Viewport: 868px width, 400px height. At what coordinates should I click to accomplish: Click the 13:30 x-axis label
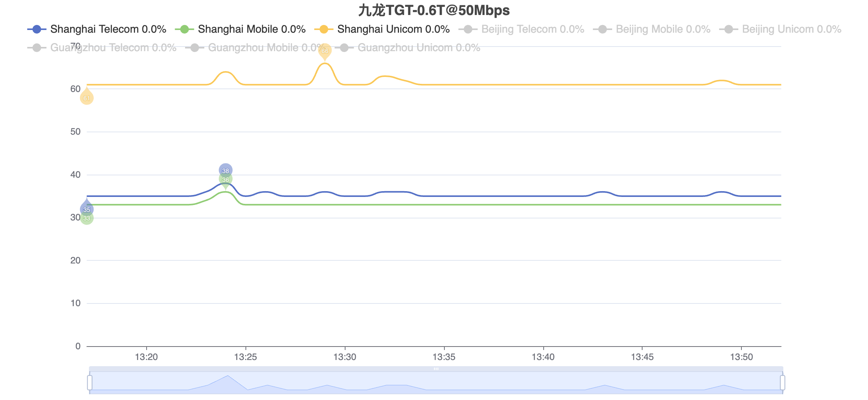pos(345,357)
